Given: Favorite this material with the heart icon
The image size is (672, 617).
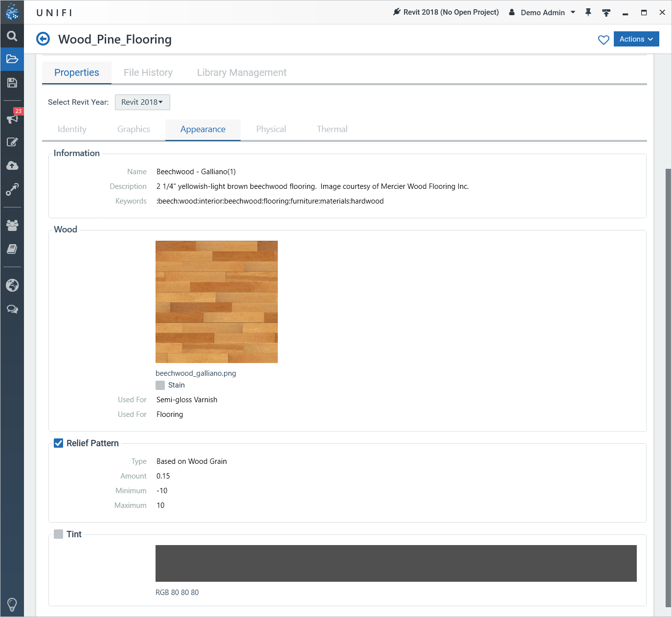Looking at the screenshot, I should pos(604,40).
